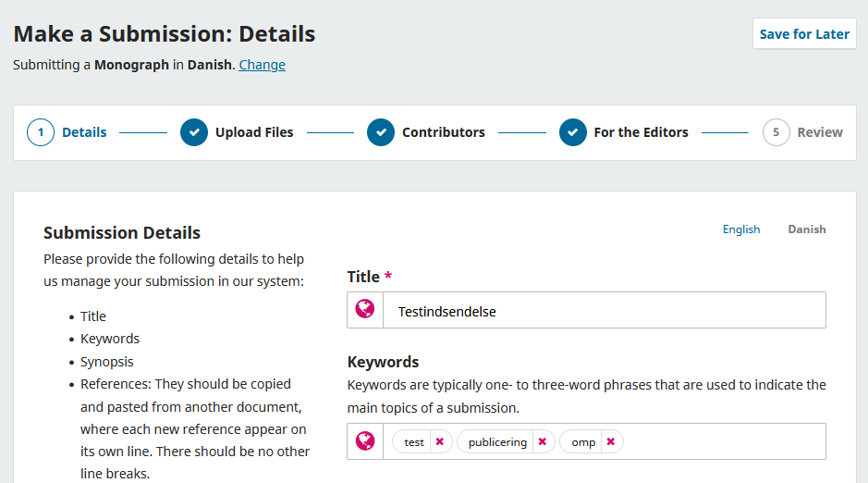Click the globe icon beside Keywords field
Screen dimensions: 868x483
[x=365, y=441]
